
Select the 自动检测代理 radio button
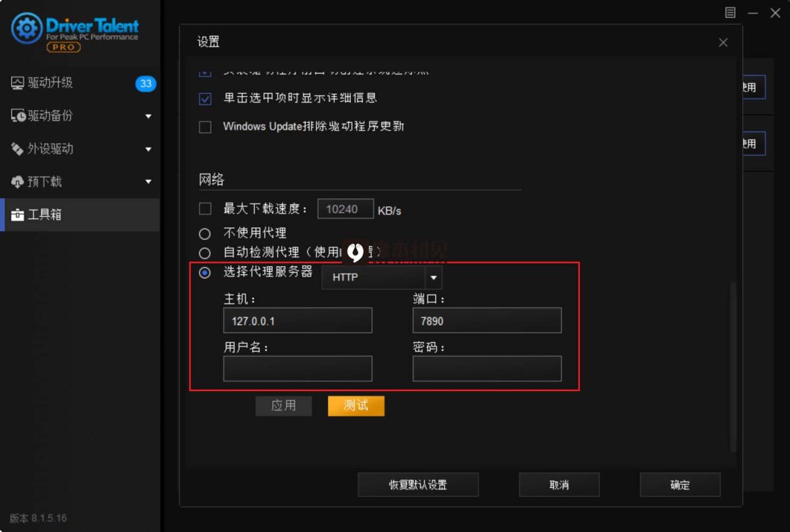click(205, 253)
